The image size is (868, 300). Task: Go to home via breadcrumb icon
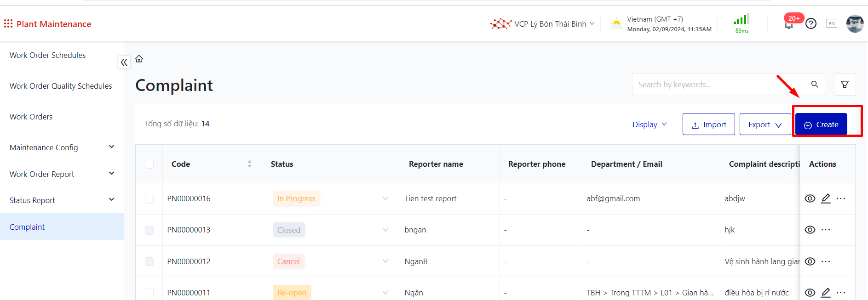139,59
